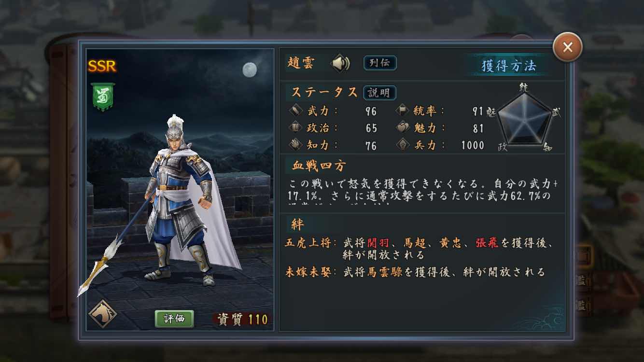The width and height of the screenshot is (644, 362).
Task: Tap the pentagon stats radar chart
Action: click(524, 117)
